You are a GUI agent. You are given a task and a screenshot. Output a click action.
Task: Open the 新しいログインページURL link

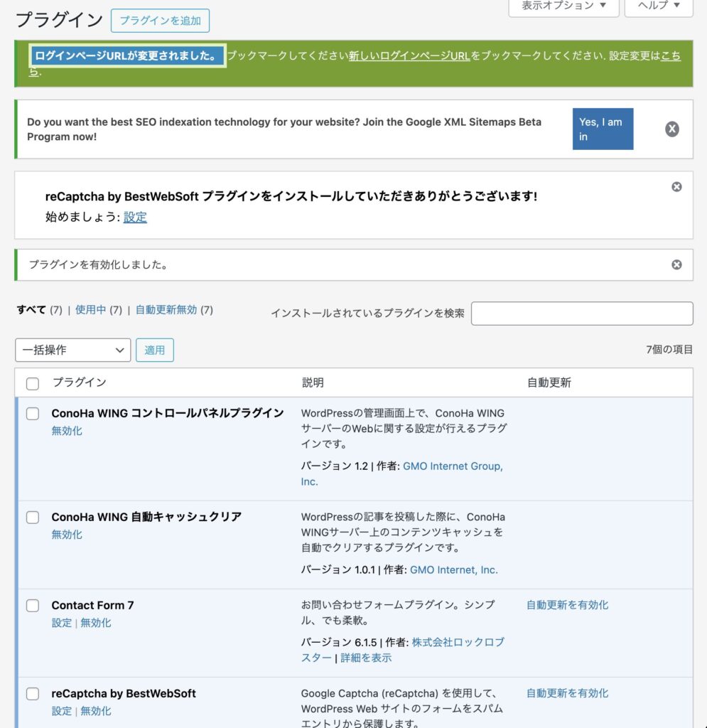(409, 55)
